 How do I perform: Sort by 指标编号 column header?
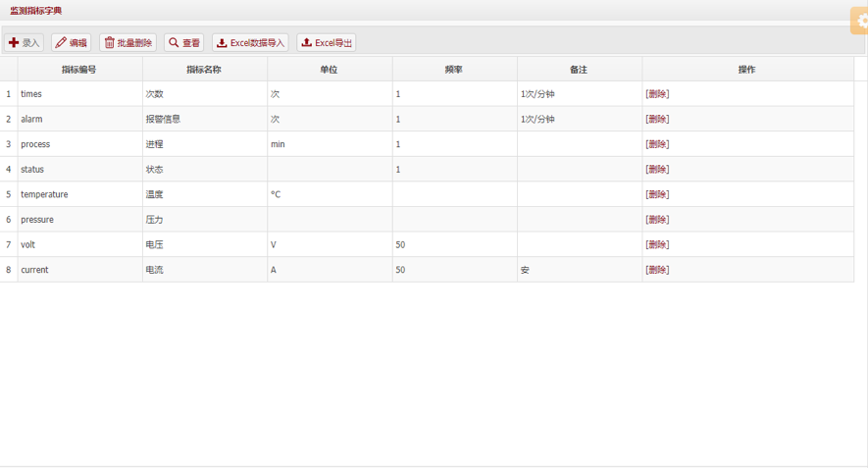[x=79, y=70]
